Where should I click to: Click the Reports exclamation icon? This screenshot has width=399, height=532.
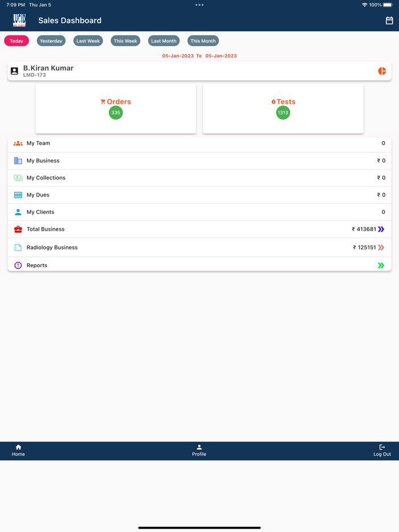click(x=18, y=265)
